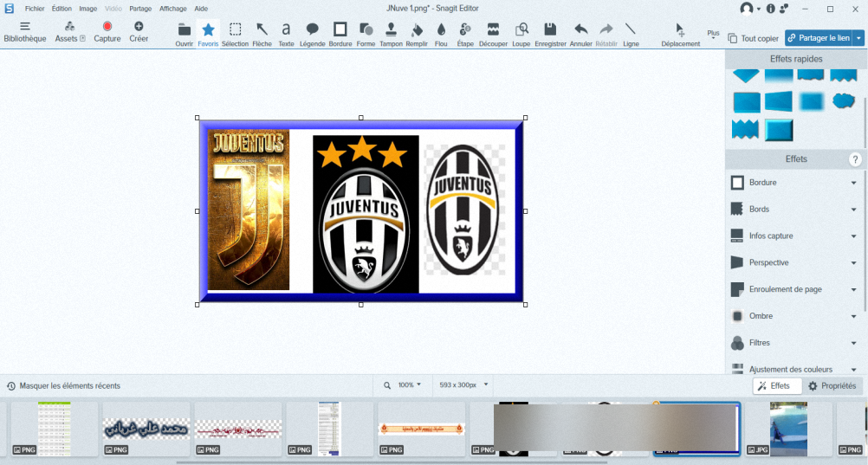The height and width of the screenshot is (465, 868).
Task: Click the zoom magnifier icon in status bar
Action: tap(387, 385)
